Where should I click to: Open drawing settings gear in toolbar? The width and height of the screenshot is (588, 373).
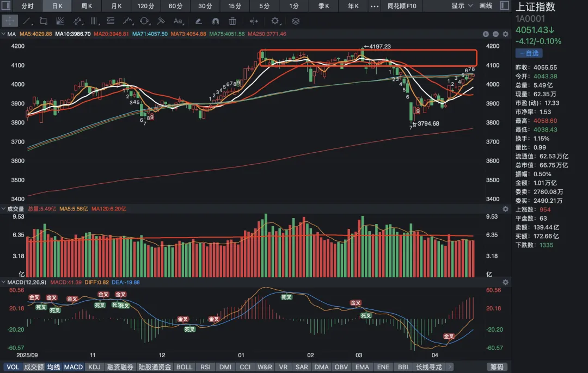point(275,21)
